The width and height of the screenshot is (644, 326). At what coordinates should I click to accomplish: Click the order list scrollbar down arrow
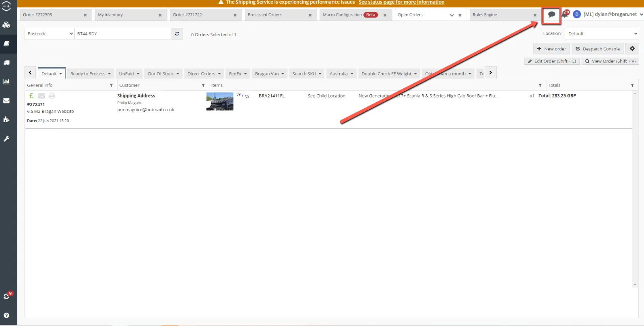[635, 284]
